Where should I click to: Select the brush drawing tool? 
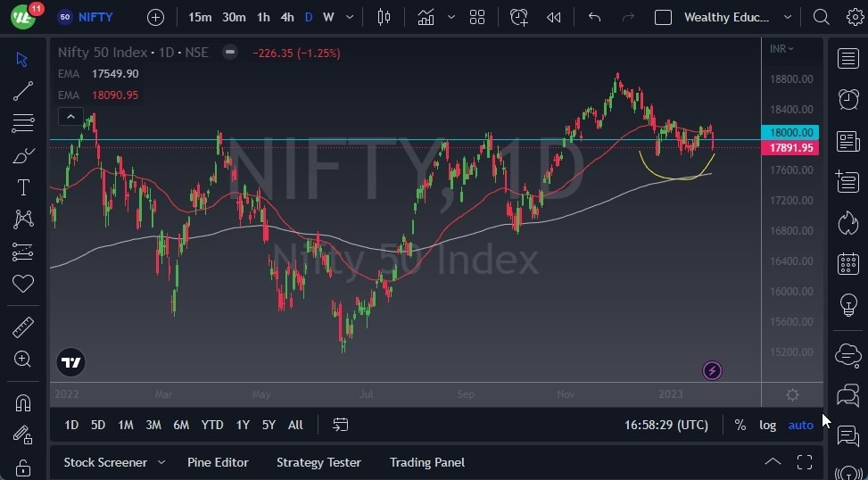(x=22, y=155)
